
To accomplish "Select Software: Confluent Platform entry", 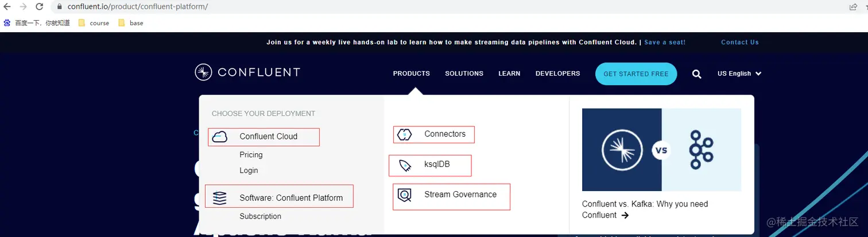I will pyautogui.click(x=291, y=198).
